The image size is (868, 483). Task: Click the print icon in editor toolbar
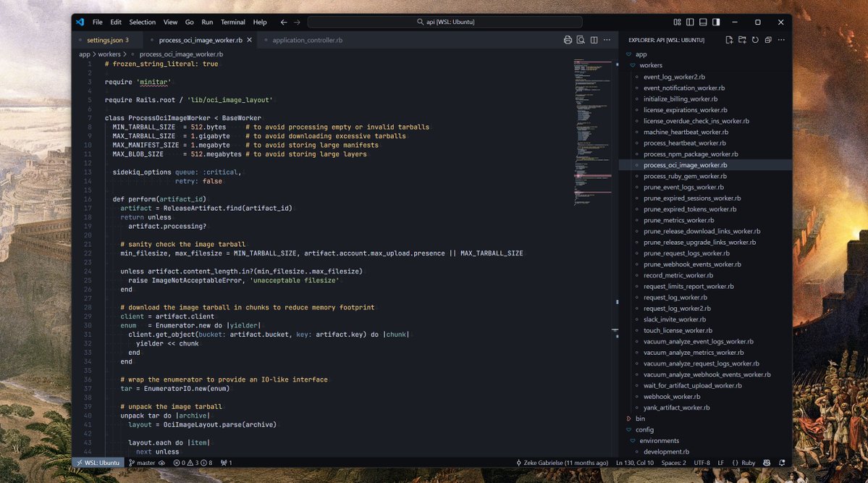[x=568, y=40]
